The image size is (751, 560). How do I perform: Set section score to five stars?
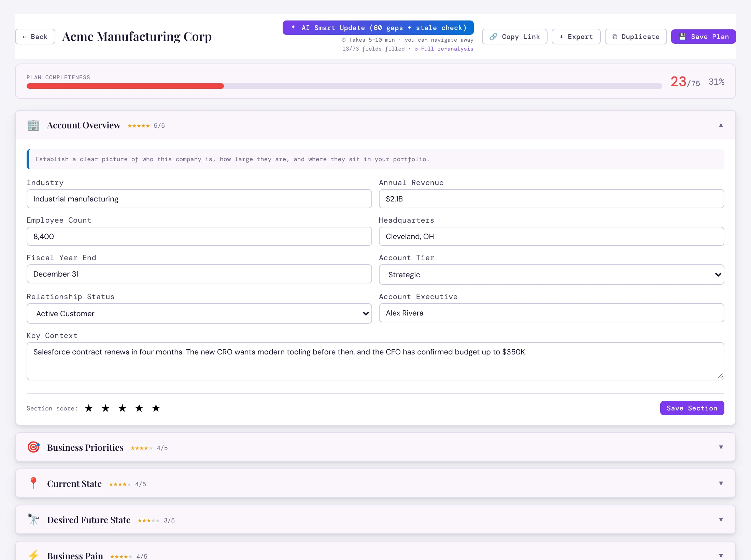coord(156,408)
